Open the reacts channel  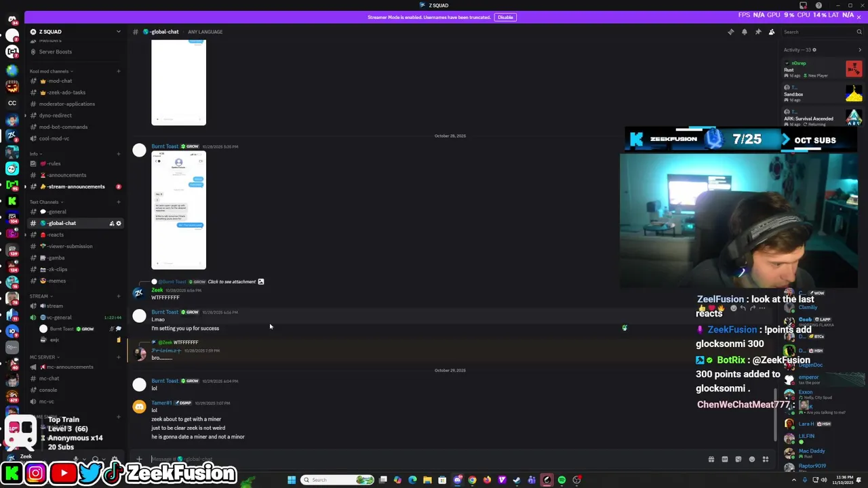point(75,235)
